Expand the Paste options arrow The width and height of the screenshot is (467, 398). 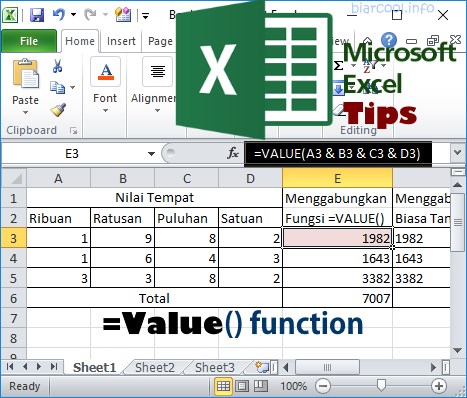(25, 112)
